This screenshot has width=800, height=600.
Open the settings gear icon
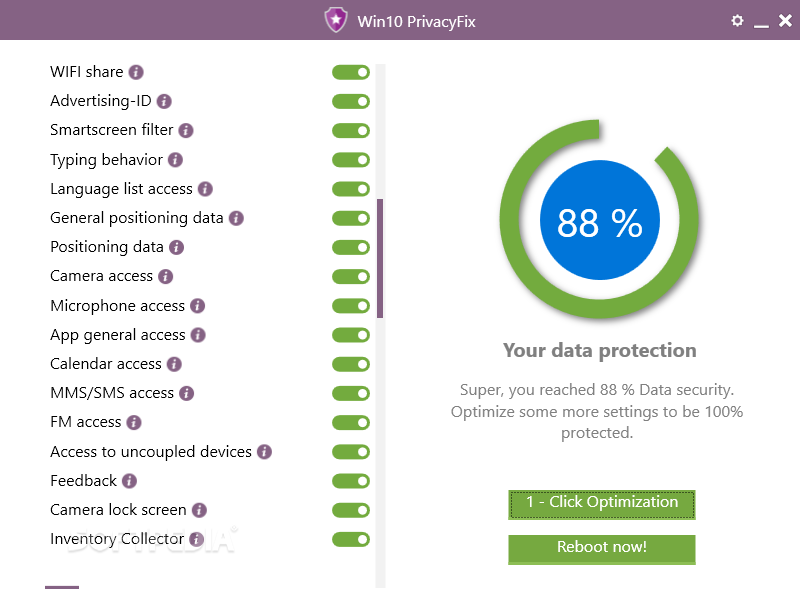(x=737, y=21)
